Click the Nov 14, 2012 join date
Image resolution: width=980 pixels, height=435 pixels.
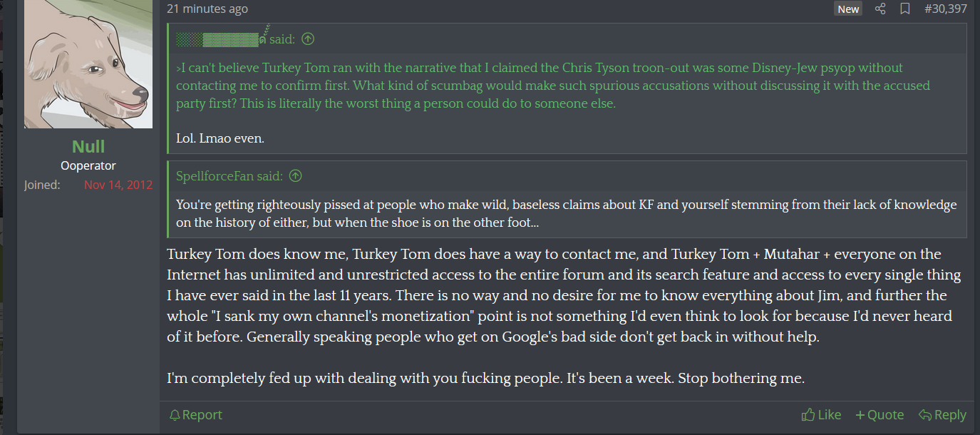coord(118,185)
